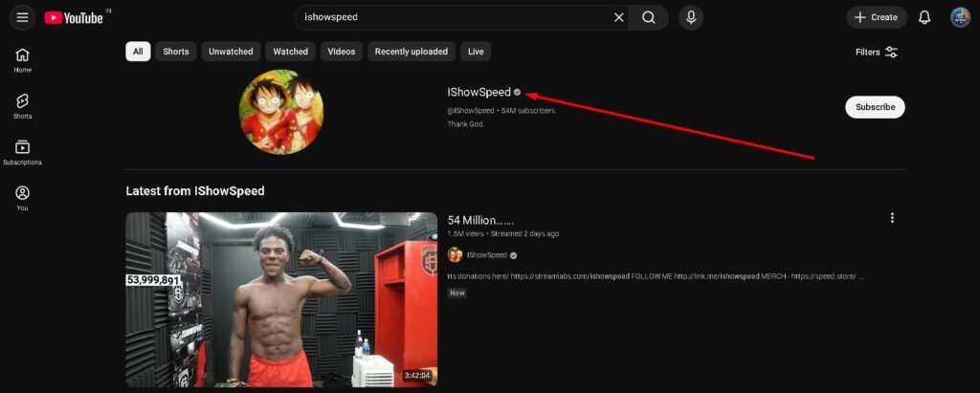Open the You section in sidebar
980x393 pixels.
[x=23, y=198]
